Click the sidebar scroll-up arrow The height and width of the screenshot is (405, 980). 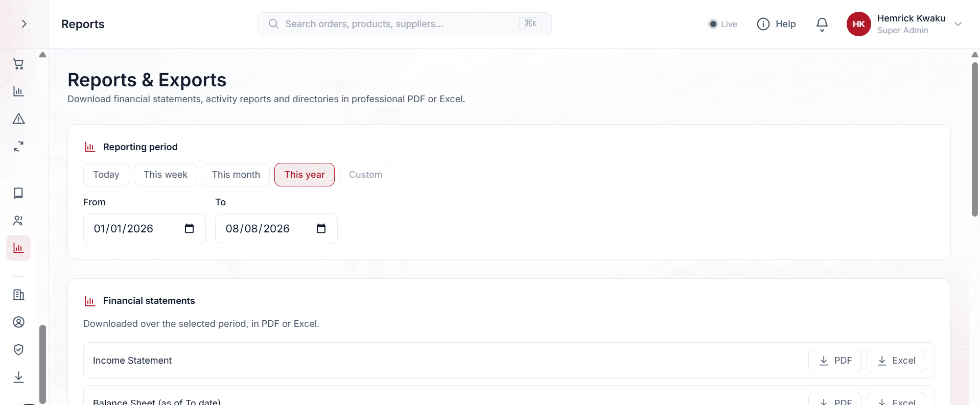[x=43, y=55]
